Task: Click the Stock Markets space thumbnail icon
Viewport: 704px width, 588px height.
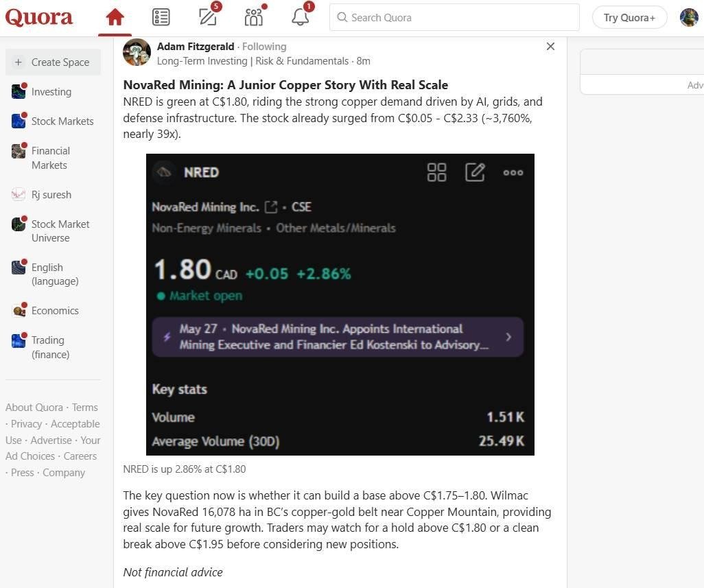Action: 19,121
